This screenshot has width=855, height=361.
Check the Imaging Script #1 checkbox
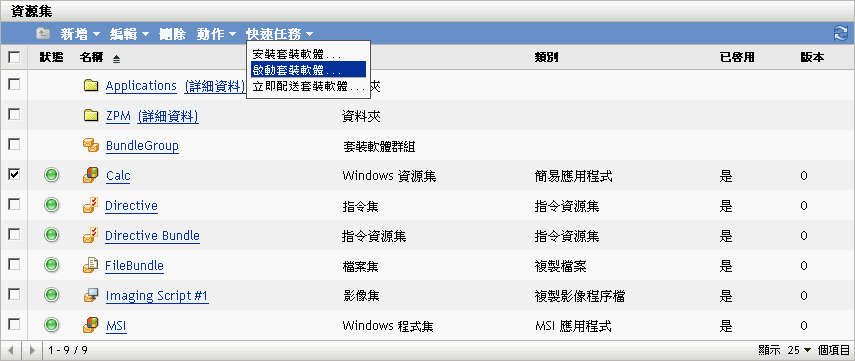pyautogui.click(x=14, y=294)
